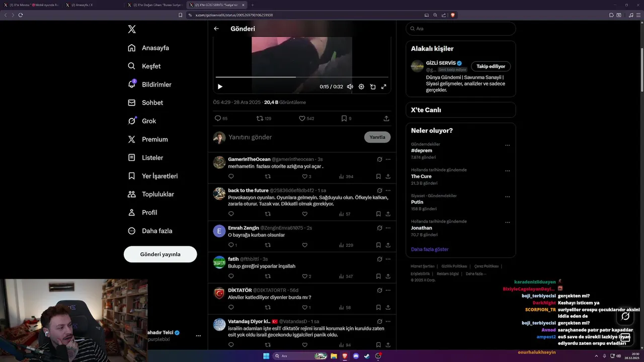The width and height of the screenshot is (644, 362).
Task: Open more options on fatih reply
Action: [x=388, y=259]
